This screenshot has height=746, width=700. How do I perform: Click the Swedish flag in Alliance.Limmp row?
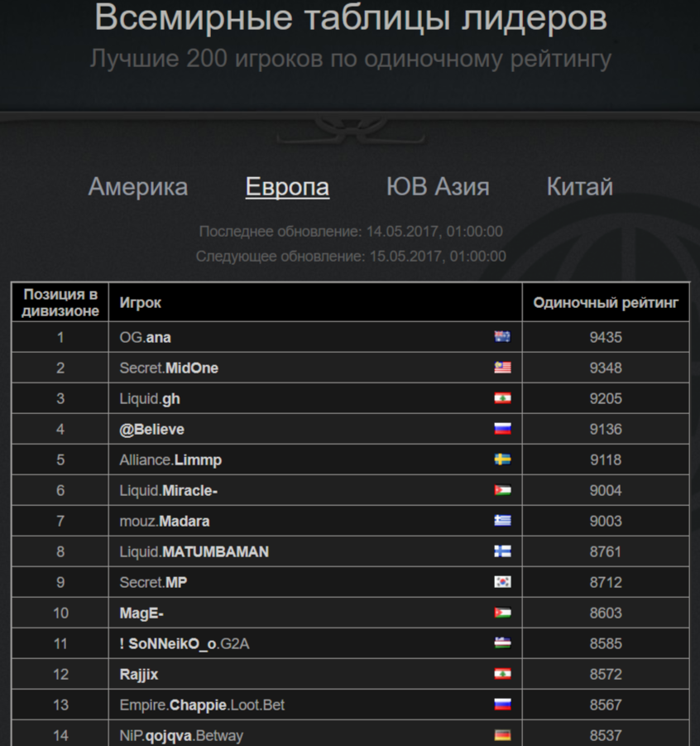[x=502, y=460]
